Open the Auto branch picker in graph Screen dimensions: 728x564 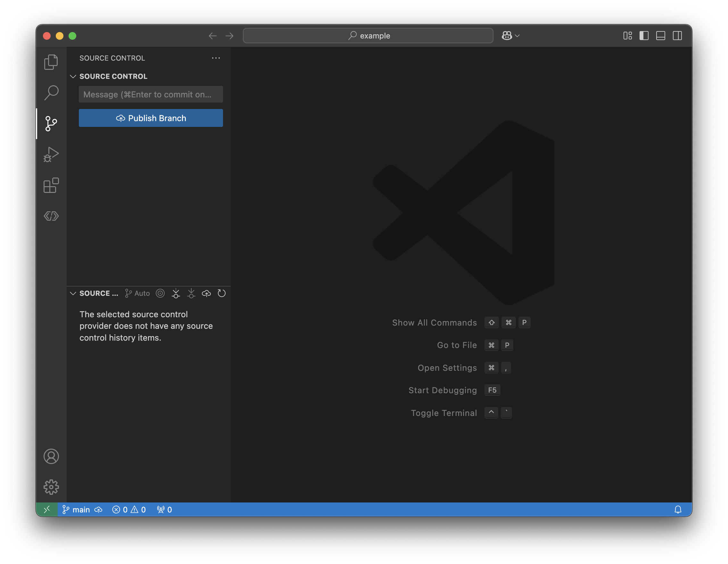pos(137,293)
